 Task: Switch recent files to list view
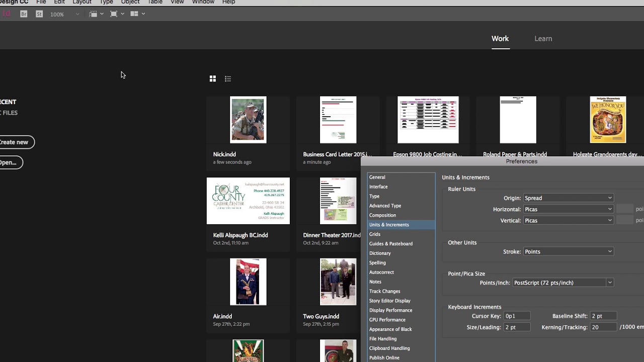228,78
